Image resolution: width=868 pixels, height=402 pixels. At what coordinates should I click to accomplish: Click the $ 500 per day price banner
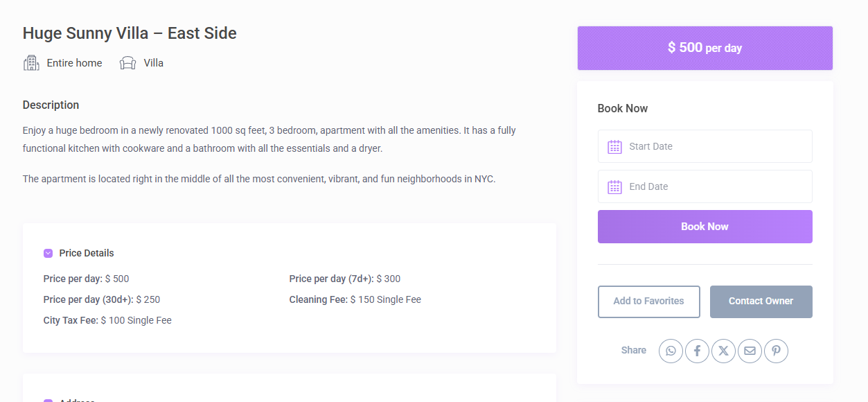tap(705, 48)
